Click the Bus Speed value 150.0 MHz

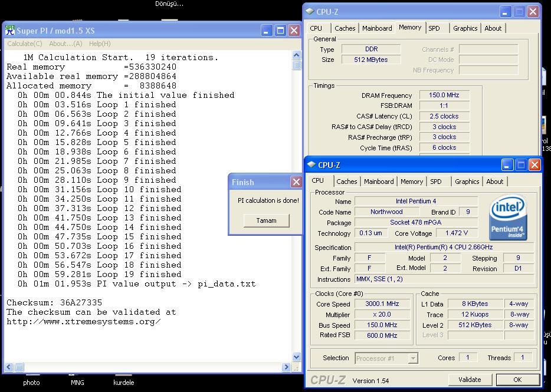(x=382, y=325)
